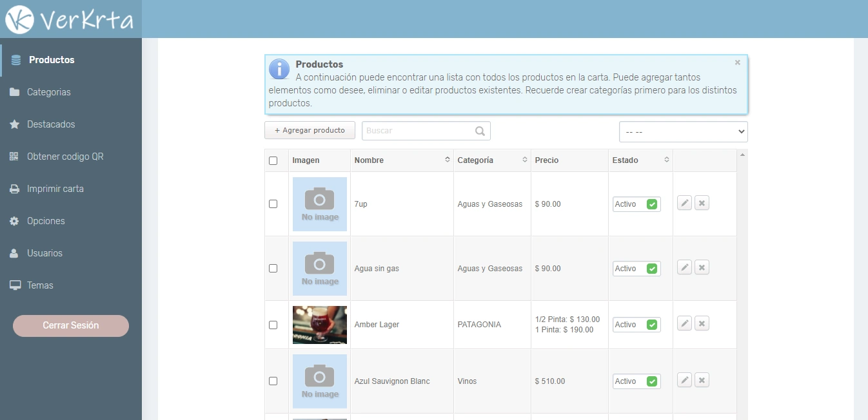Screen dimensions: 868x420
Task: Select the Amber Lager row checkbox
Action: [273, 325]
